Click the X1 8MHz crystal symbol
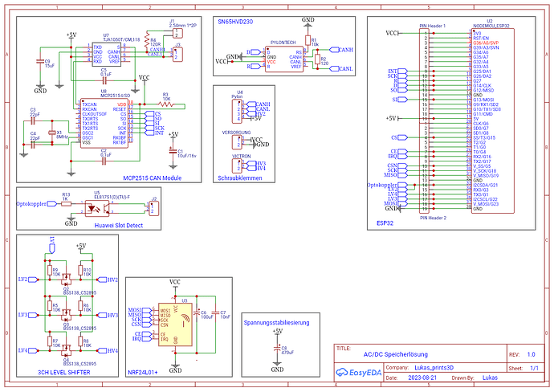554x392 pixels. 52,133
